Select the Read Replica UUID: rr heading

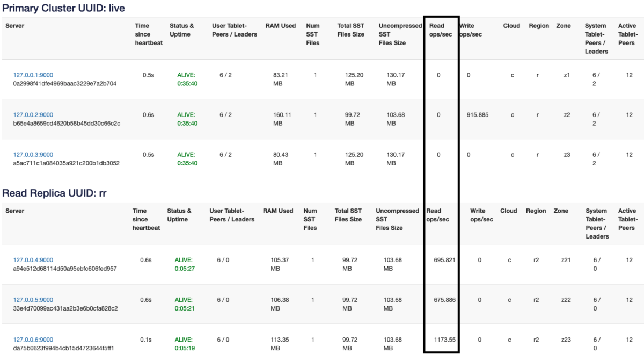55,194
